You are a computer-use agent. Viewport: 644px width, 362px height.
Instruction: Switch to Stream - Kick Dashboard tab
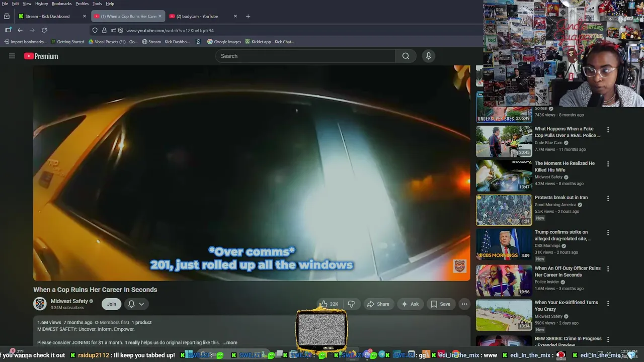(x=52, y=16)
